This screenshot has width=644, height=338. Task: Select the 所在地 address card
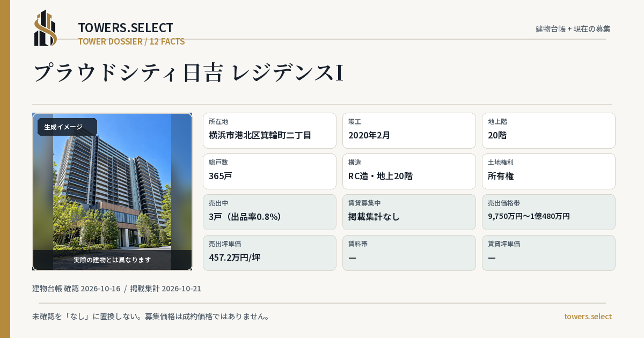point(269,130)
